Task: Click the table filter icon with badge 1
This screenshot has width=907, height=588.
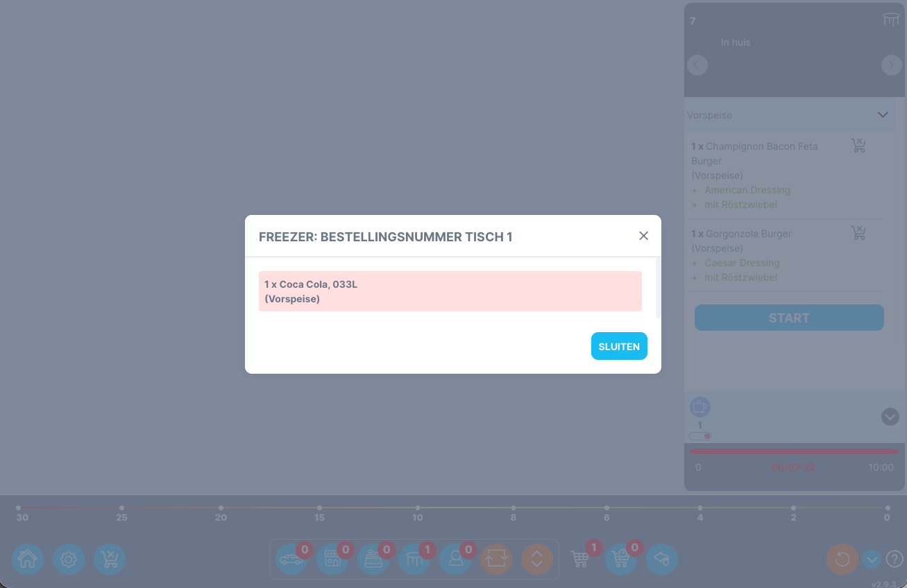Action: pyautogui.click(x=414, y=559)
